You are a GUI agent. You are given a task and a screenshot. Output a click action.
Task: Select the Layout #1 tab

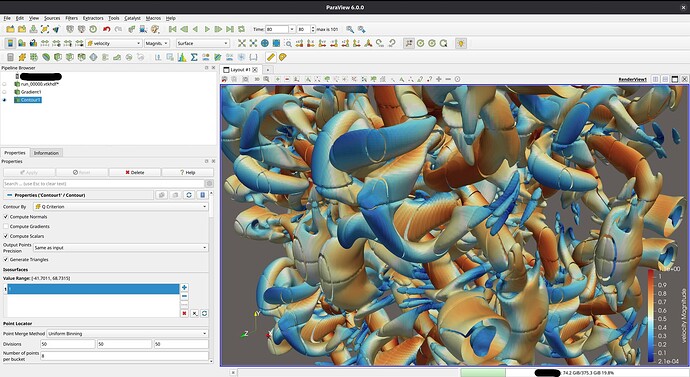(240, 70)
